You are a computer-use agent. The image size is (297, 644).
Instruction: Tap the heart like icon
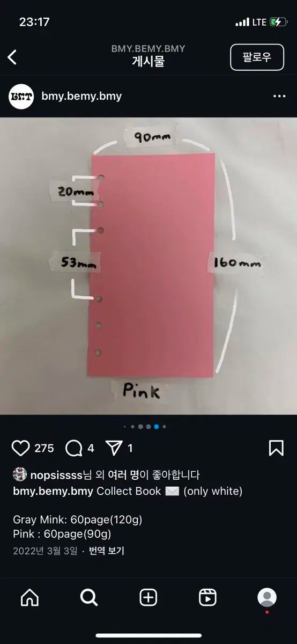pyautogui.click(x=20, y=448)
